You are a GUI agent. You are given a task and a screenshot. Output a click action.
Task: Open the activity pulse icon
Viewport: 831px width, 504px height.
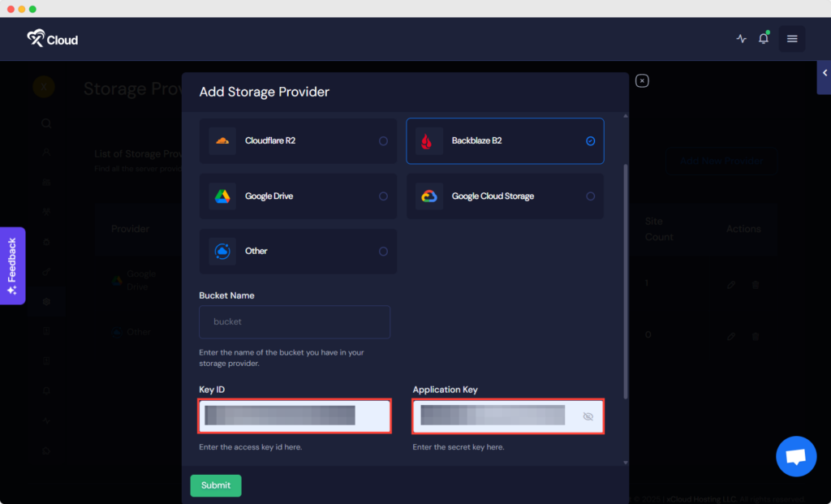(x=741, y=39)
